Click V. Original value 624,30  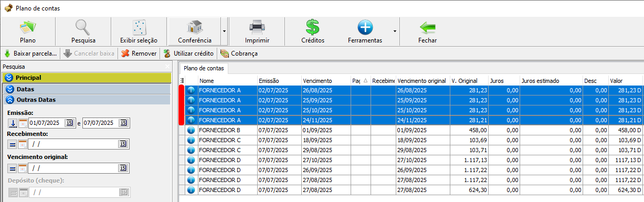pyautogui.click(x=469, y=190)
